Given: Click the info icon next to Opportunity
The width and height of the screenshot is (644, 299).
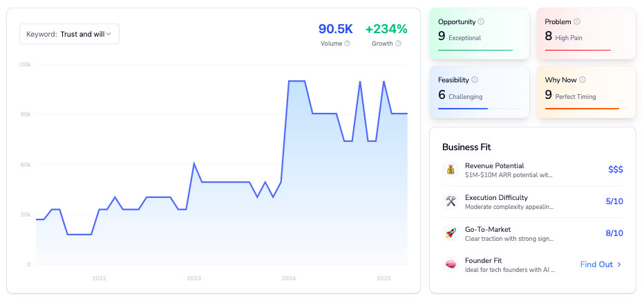Looking at the screenshot, I should 481,22.
